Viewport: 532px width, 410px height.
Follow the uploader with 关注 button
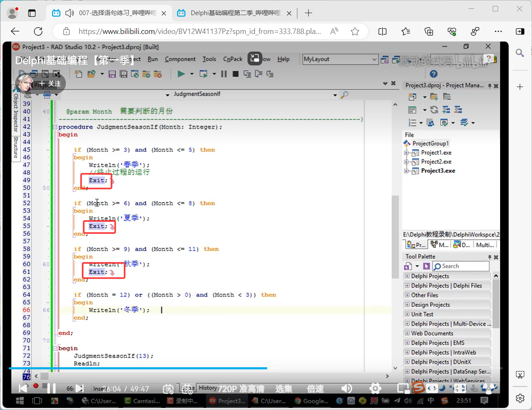(x=50, y=83)
